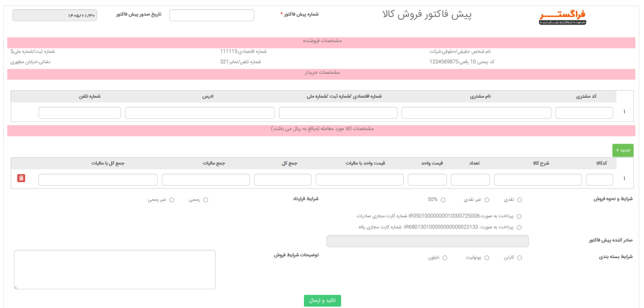Screen dimensions: 644x308
Task: Click the شماره ثبت/شماره ملی:5 text
Action: pos(32,52)
